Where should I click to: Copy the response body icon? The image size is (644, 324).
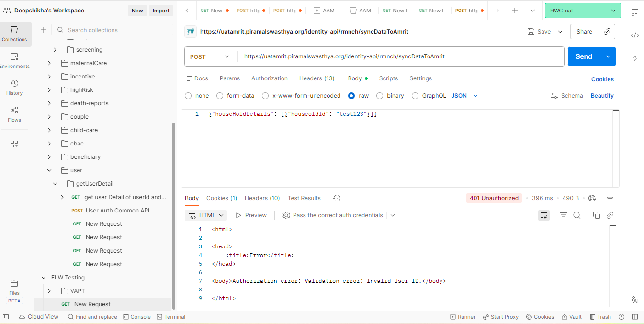(596, 215)
